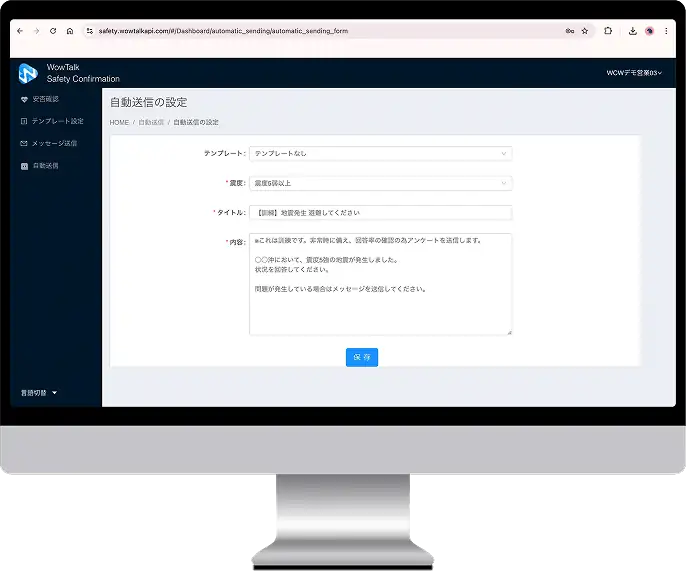Open 安否確認 in sidebar
This screenshot has height=572, width=686.
point(40,99)
